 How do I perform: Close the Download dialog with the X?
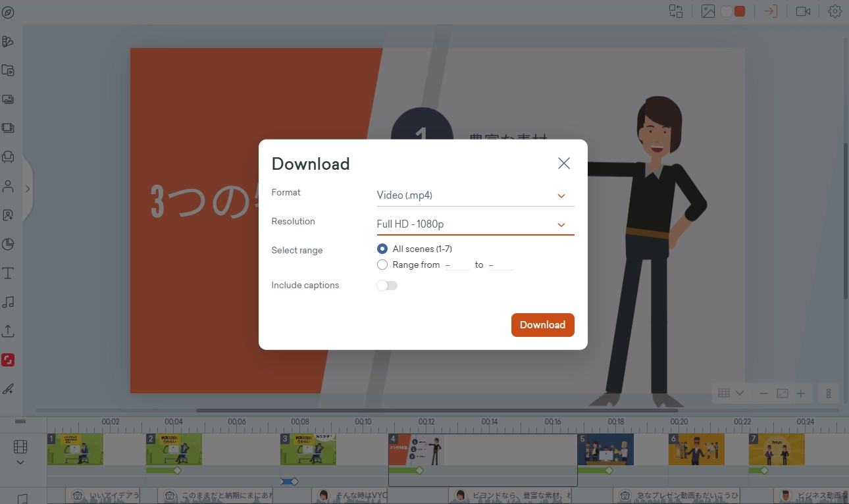click(x=564, y=163)
